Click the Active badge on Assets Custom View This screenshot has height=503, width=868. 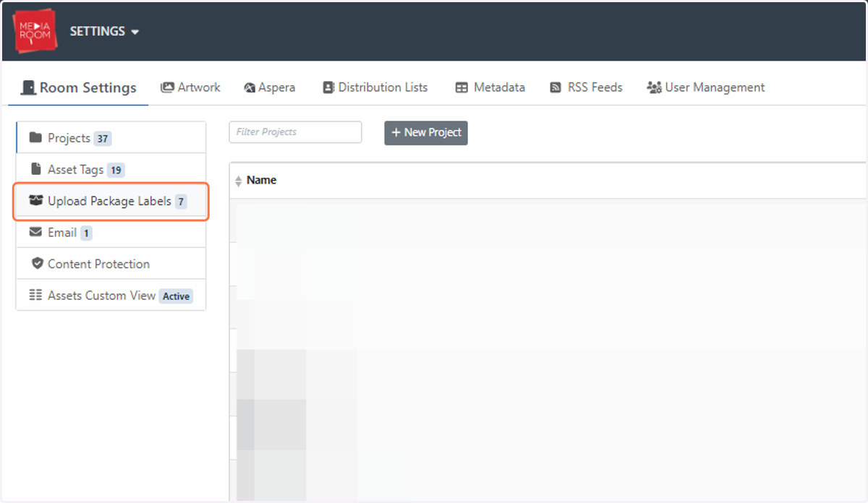point(176,296)
